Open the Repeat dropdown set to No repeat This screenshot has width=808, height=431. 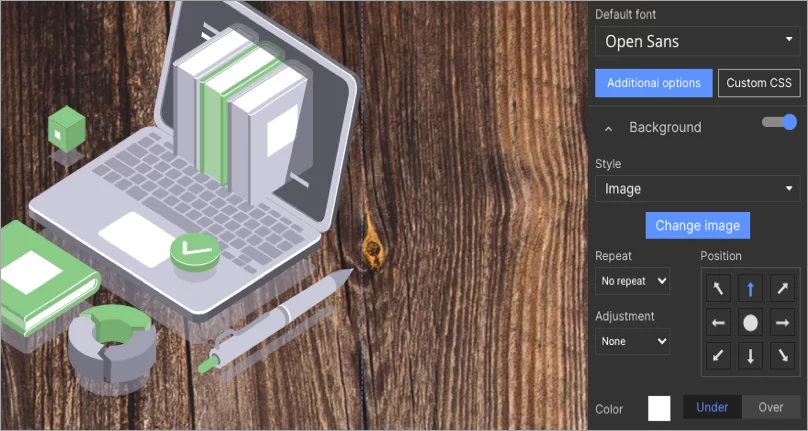(632, 281)
